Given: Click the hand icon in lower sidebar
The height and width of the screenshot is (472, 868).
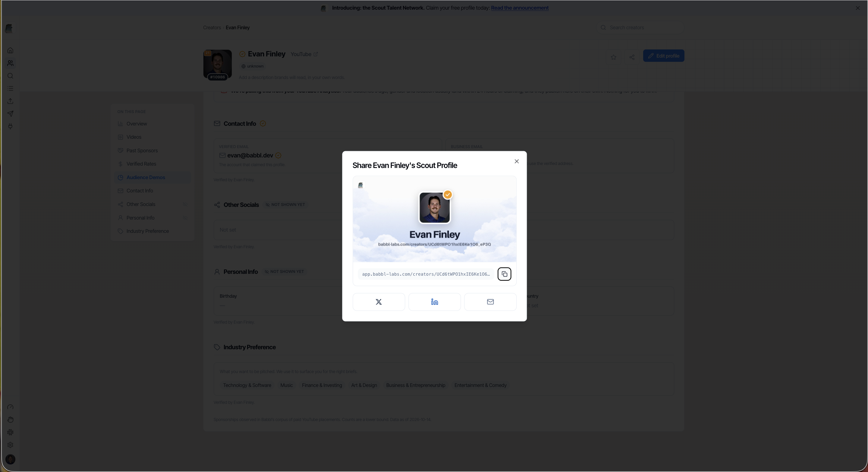Looking at the screenshot, I should point(11,420).
